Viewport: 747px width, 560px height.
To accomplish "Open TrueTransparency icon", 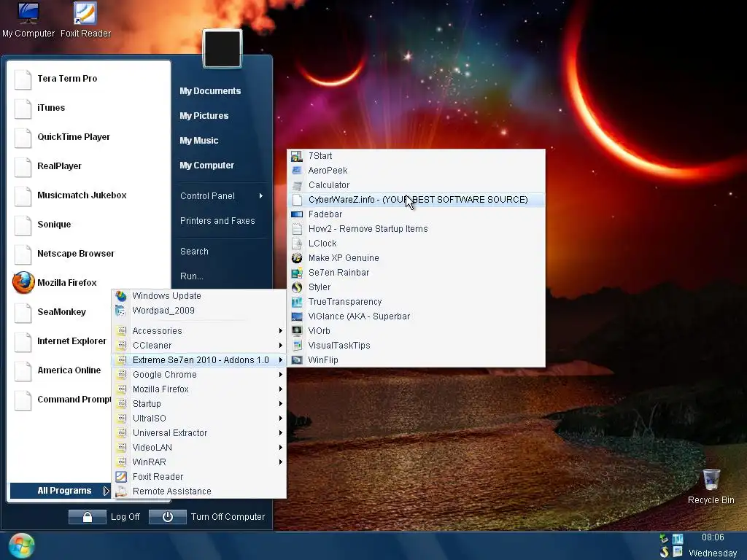I will [x=297, y=302].
